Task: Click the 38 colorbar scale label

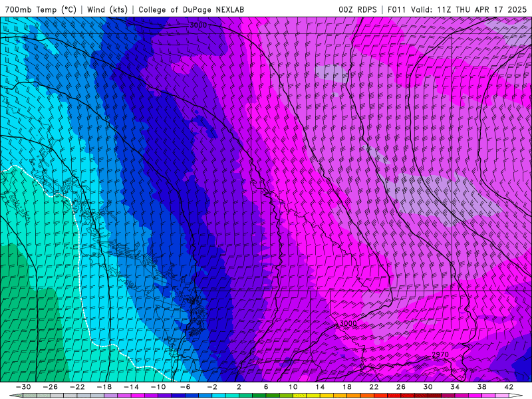Action: pyautogui.click(x=481, y=387)
